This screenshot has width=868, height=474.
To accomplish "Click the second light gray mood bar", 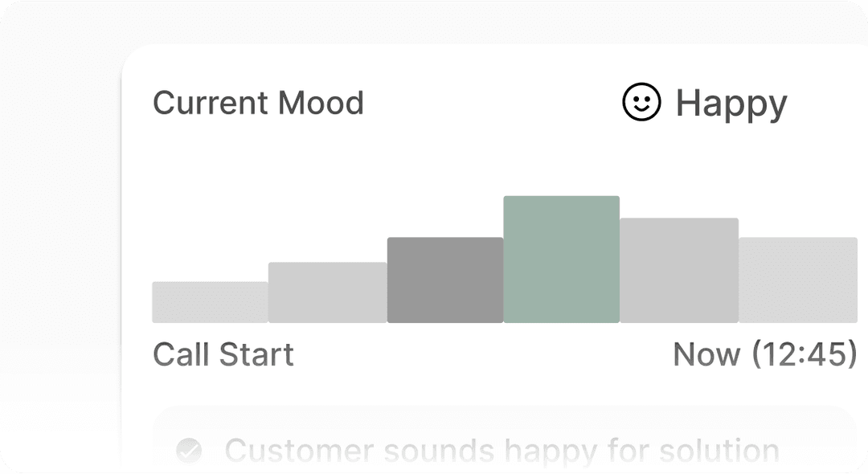I will 327,292.
